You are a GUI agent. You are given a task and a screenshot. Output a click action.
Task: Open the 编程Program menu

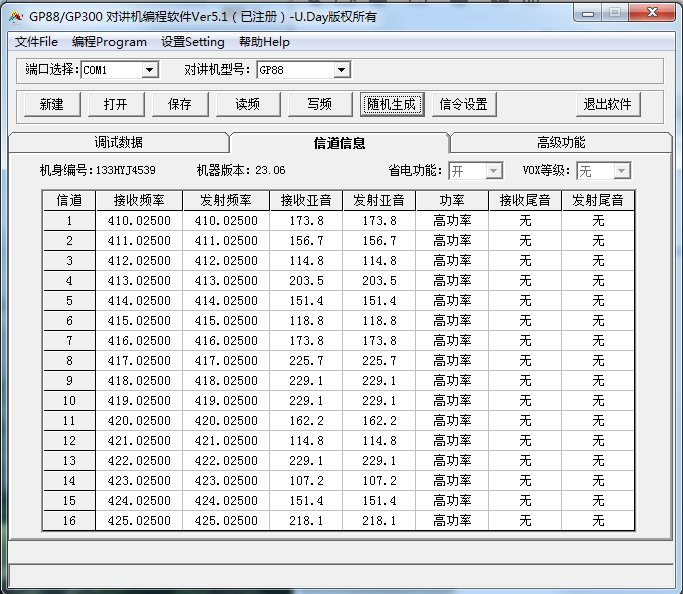coord(109,42)
